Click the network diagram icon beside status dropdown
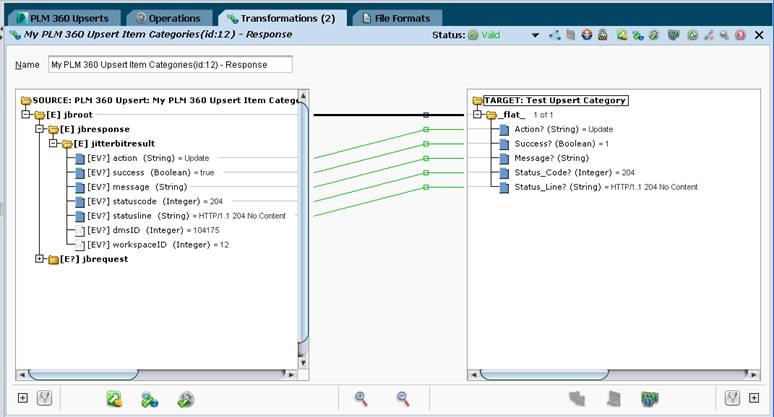Screen dimensions: 774x417 (x=555, y=36)
